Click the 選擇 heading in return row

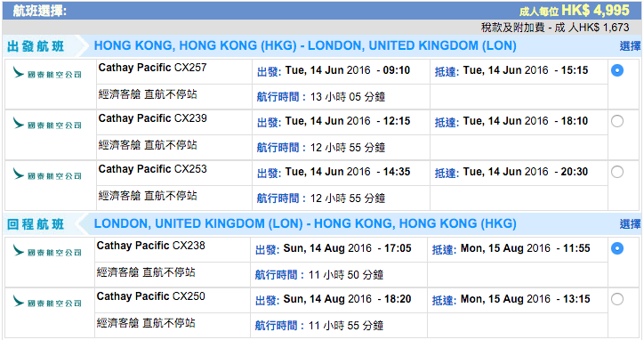coord(630,224)
